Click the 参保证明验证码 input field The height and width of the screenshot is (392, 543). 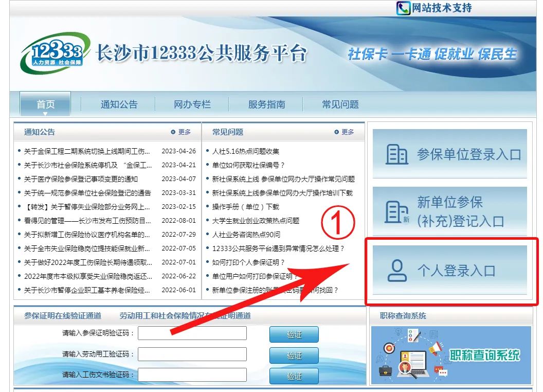click(x=192, y=334)
